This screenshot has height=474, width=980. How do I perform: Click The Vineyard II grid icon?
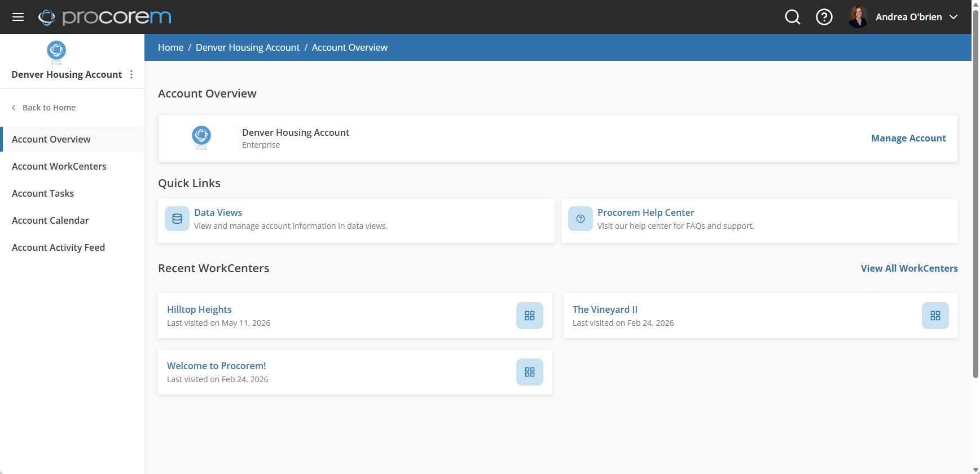935,316
